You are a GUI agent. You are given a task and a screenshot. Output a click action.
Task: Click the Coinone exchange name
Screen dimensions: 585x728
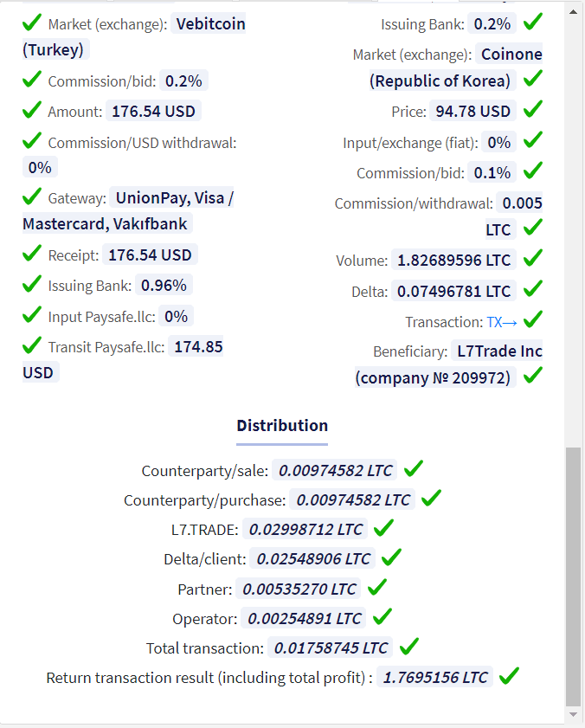coord(511,55)
